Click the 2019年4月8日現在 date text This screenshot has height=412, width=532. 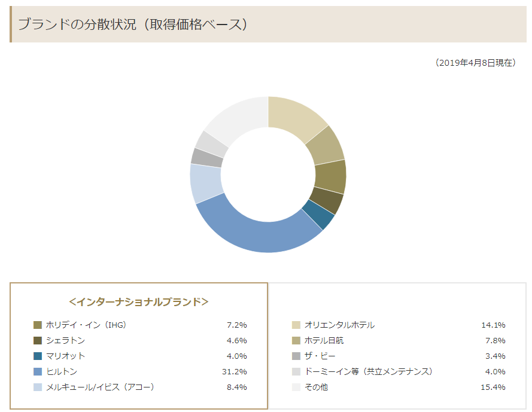(x=475, y=63)
